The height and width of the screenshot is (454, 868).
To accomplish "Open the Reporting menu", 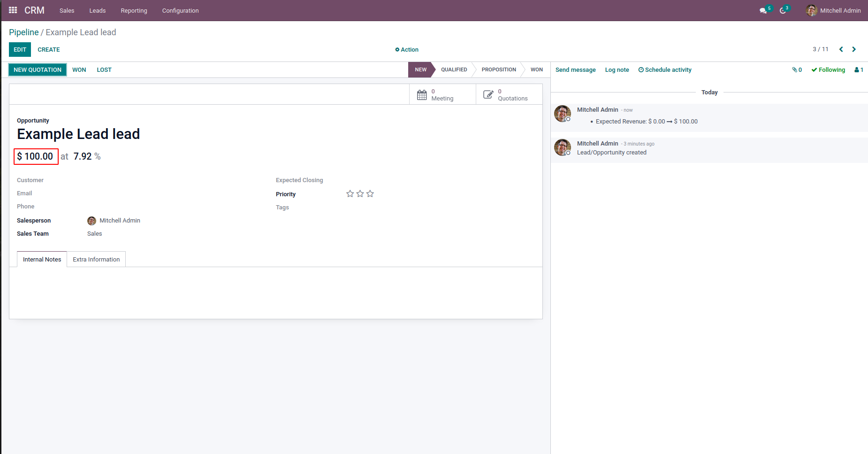I will [x=134, y=11].
